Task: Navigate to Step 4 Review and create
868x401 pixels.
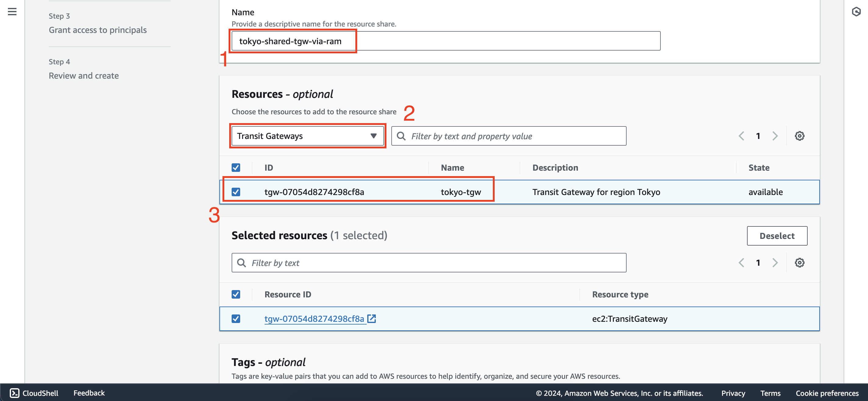Action: (84, 75)
